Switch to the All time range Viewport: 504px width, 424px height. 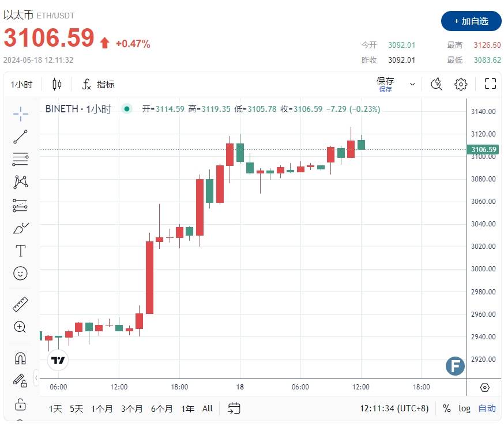click(x=208, y=408)
